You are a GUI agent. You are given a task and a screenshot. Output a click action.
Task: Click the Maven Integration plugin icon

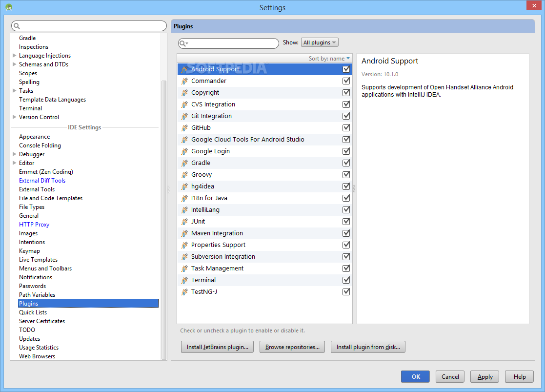click(184, 233)
